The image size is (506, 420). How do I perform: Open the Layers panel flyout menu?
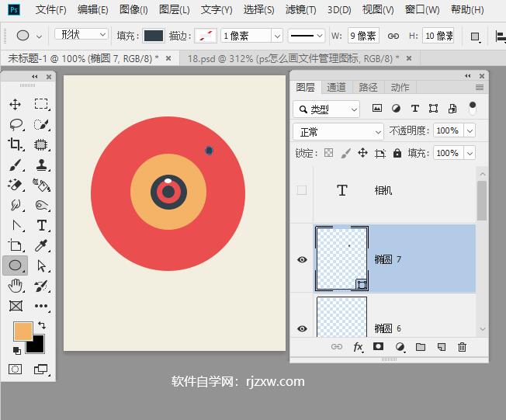pyautogui.click(x=480, y=88)
